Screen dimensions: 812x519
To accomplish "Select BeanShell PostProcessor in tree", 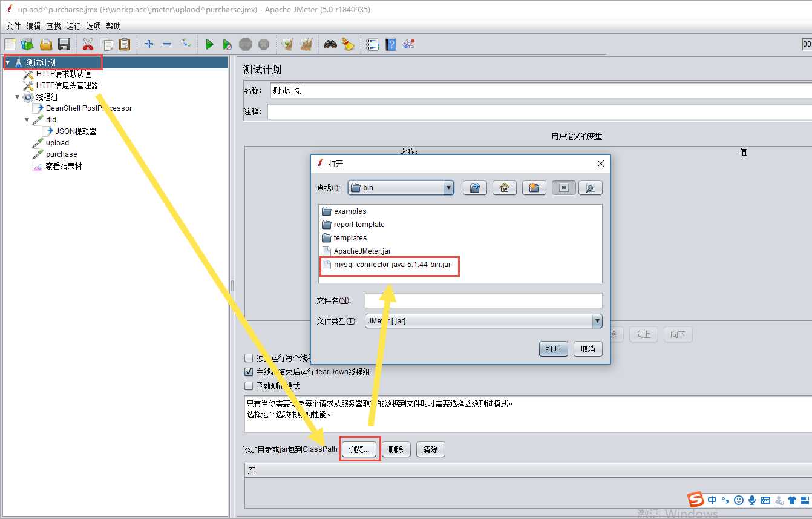I will point(88,108).
